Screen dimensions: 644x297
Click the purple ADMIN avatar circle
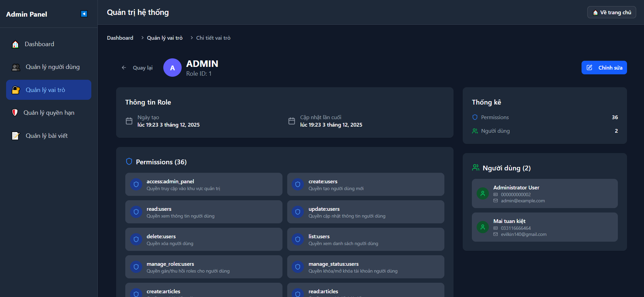tap(172, 68)
